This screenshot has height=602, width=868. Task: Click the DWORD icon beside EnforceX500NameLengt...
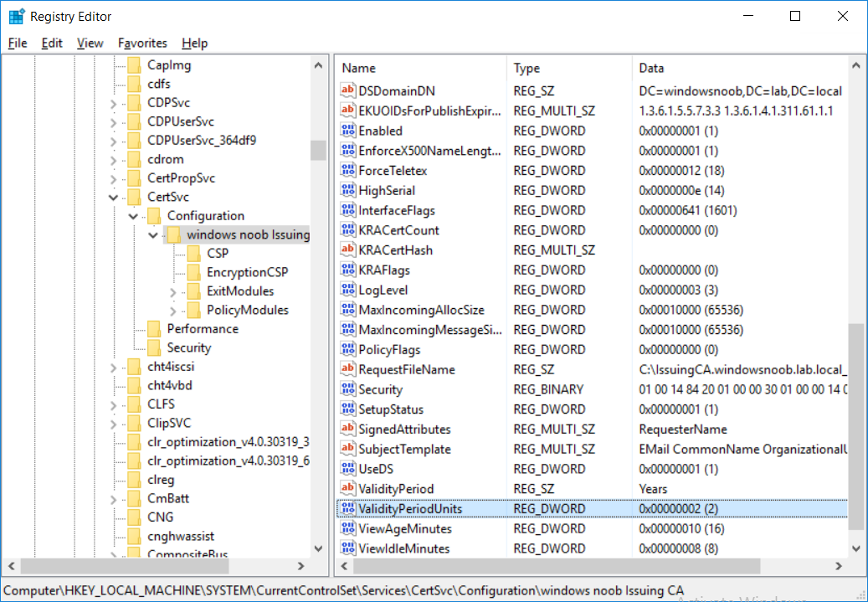coord(347,150)
